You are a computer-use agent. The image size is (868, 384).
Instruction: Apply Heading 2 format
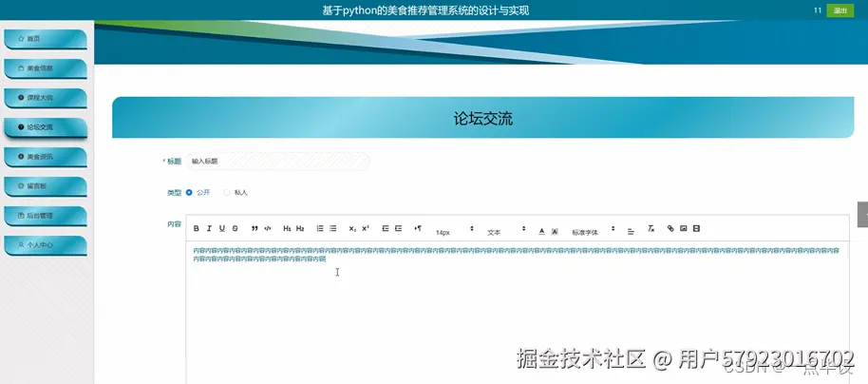click(x=300, y=228)
